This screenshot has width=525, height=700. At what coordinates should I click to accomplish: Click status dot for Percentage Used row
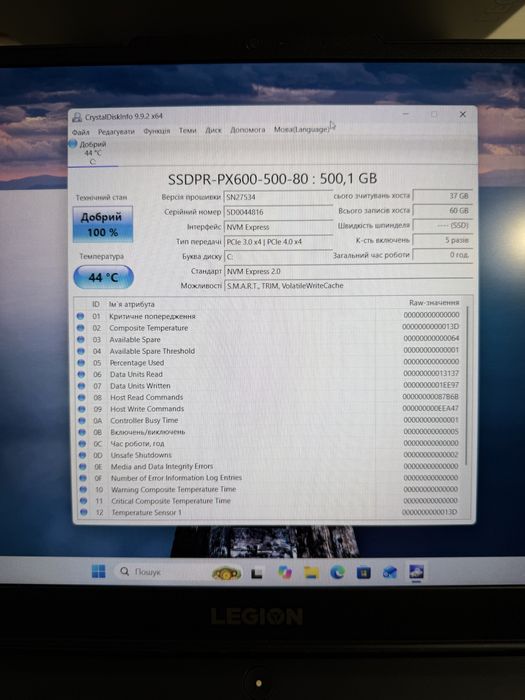tap(81, 362)
